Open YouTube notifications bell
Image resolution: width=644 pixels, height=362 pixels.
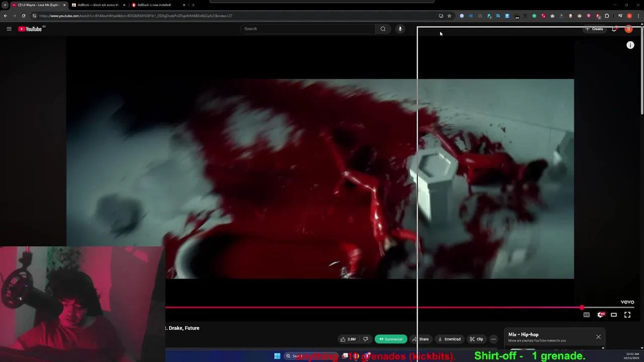[x=614, y=29]
